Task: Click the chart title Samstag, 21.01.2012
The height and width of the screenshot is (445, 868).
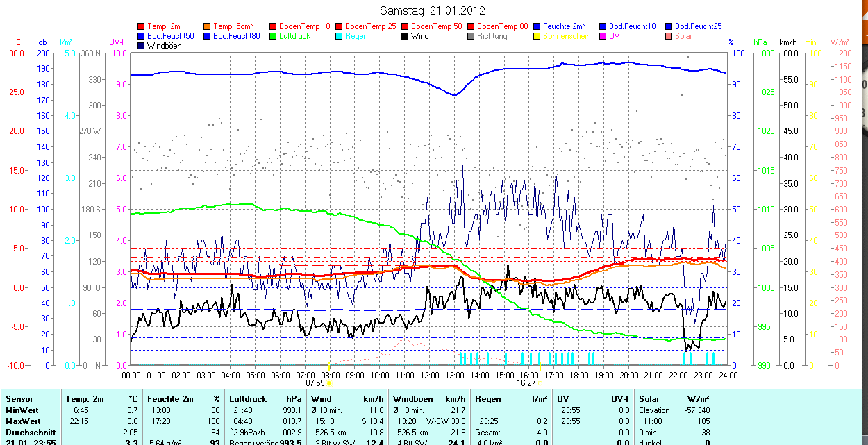Action: pyautogui.click(x=433, y=10)
